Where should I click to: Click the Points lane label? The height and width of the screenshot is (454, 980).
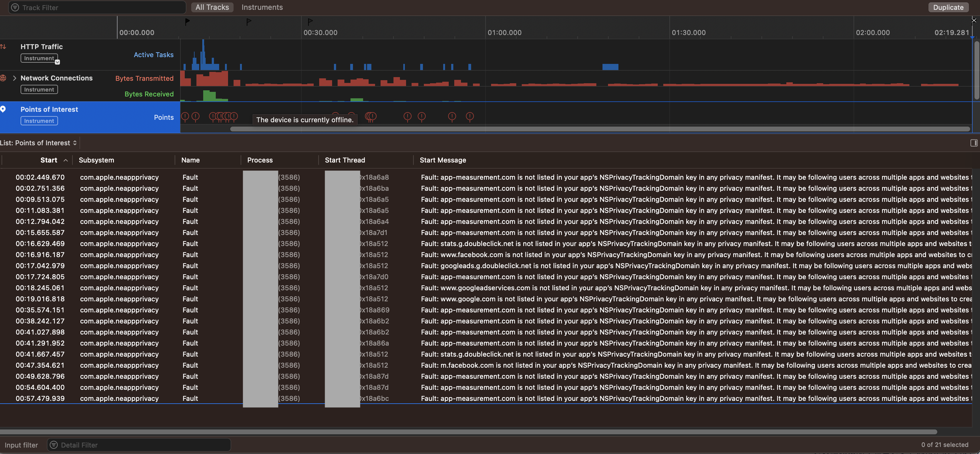(x=164, y=117)
